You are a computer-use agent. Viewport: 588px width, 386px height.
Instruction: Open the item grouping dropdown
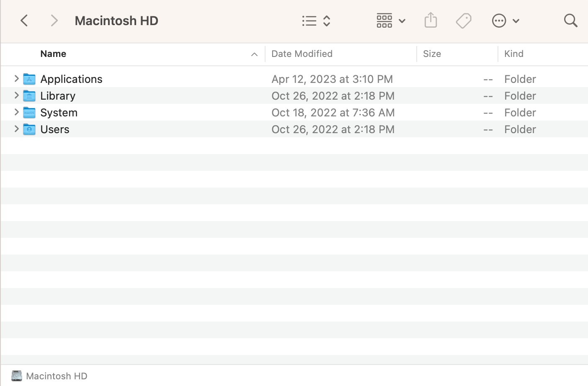tap(389, 20)
